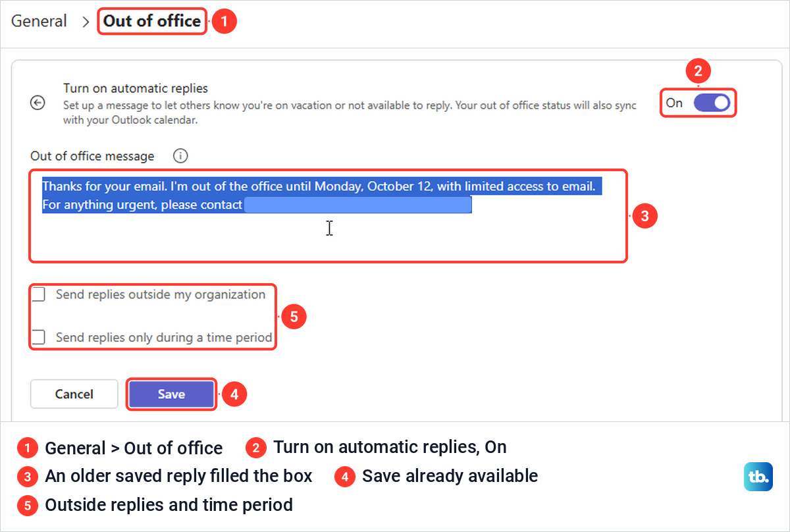The image size is (790, 532).
Task: Click the Out of office message label
Action: click(92, 156)
